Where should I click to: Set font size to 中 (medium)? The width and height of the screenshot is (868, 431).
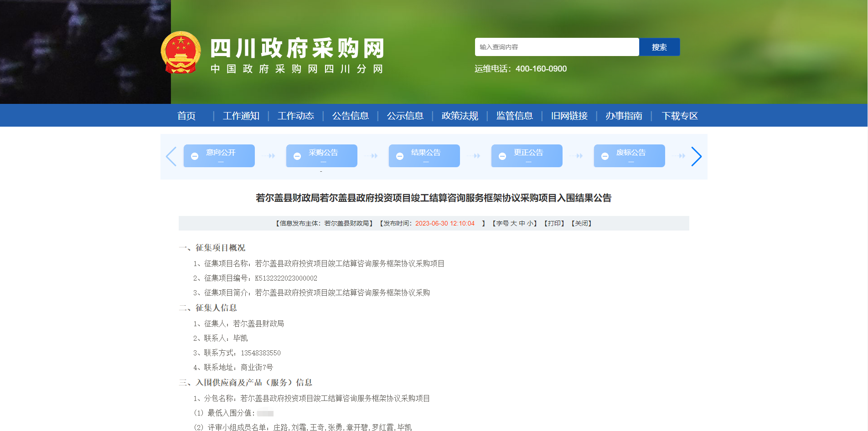pos(522,224)
